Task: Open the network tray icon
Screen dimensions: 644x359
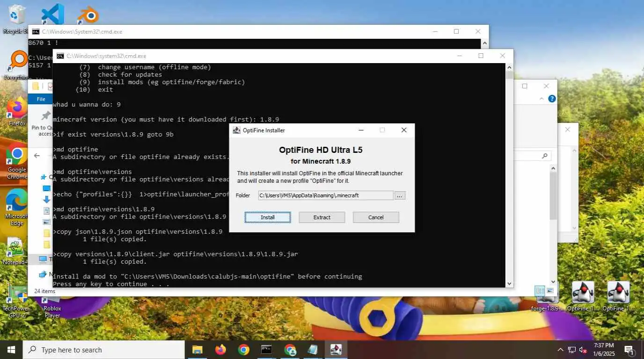Action: pos(572,350)
